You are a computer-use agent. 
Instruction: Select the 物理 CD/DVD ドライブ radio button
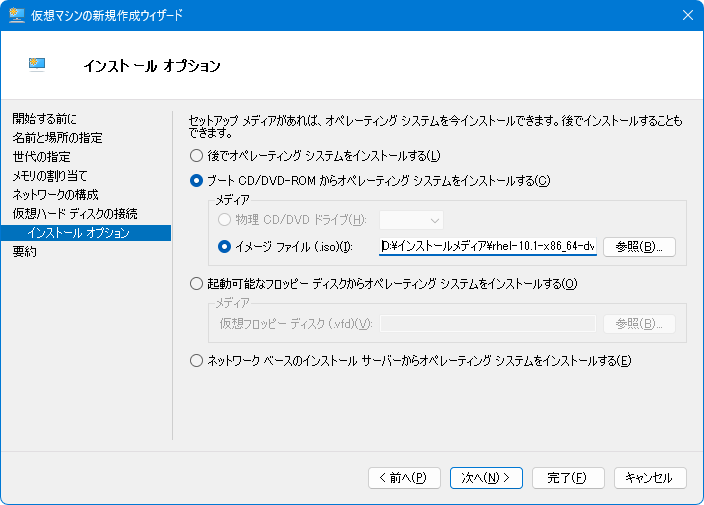(225, 220)
